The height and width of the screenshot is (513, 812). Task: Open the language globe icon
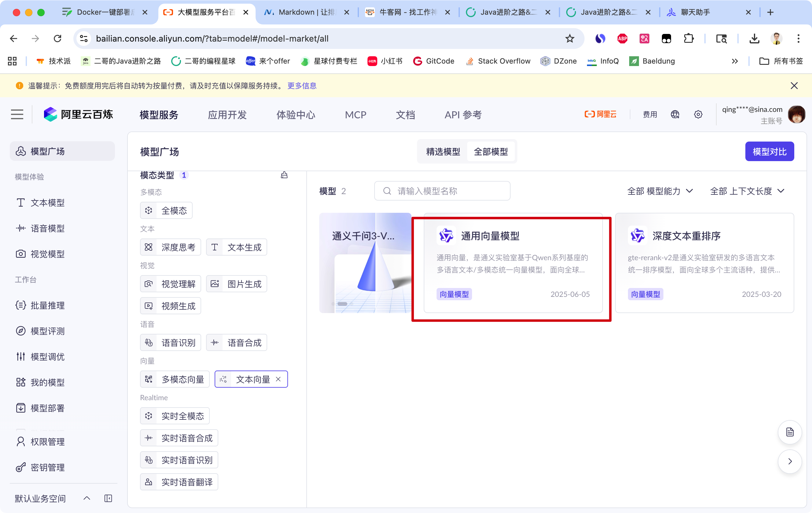675,115
